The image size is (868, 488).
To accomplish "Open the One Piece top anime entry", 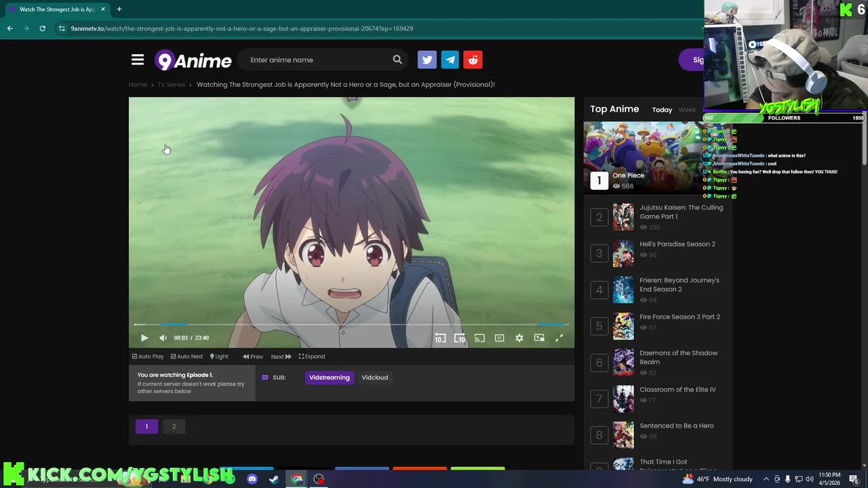I will (643, 158).
